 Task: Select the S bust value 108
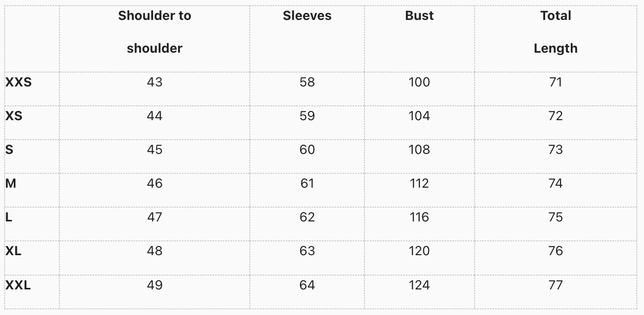point(419,150)
